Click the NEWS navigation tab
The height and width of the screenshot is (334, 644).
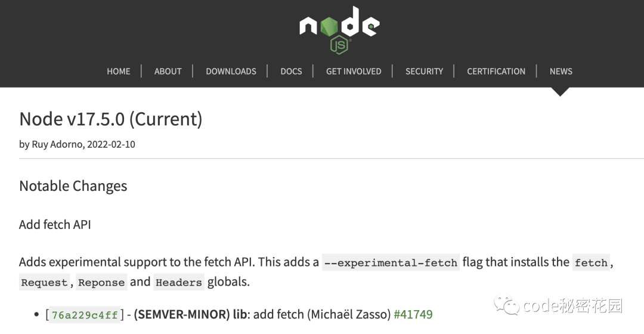coord(561,71)
